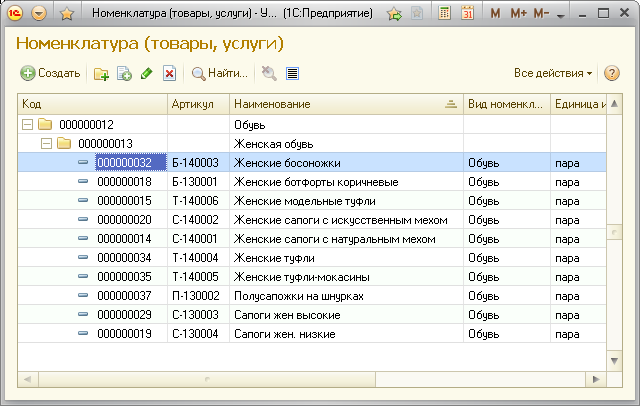Click the green pencil edit icon
The height and width of the screenshot is (406, 640).
point(147,73)
